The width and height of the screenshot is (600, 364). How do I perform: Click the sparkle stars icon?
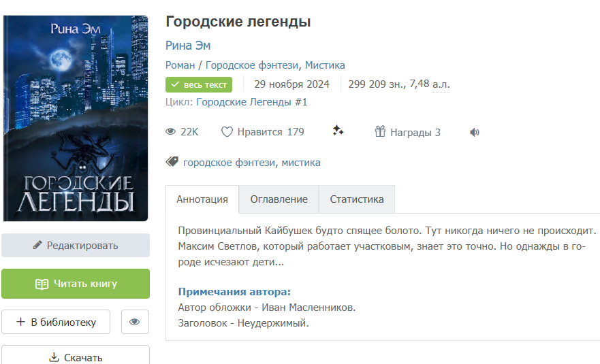[338, 131]
